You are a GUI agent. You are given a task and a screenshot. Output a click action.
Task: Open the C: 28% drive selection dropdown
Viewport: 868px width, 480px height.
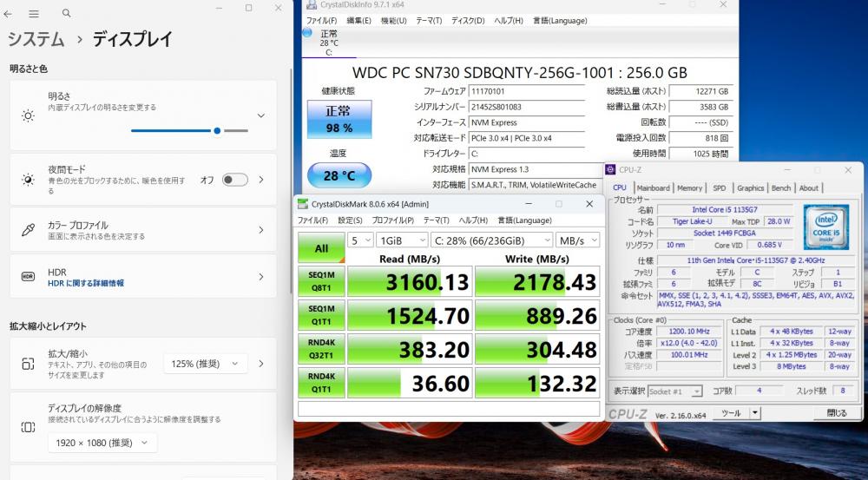point(492,240)
